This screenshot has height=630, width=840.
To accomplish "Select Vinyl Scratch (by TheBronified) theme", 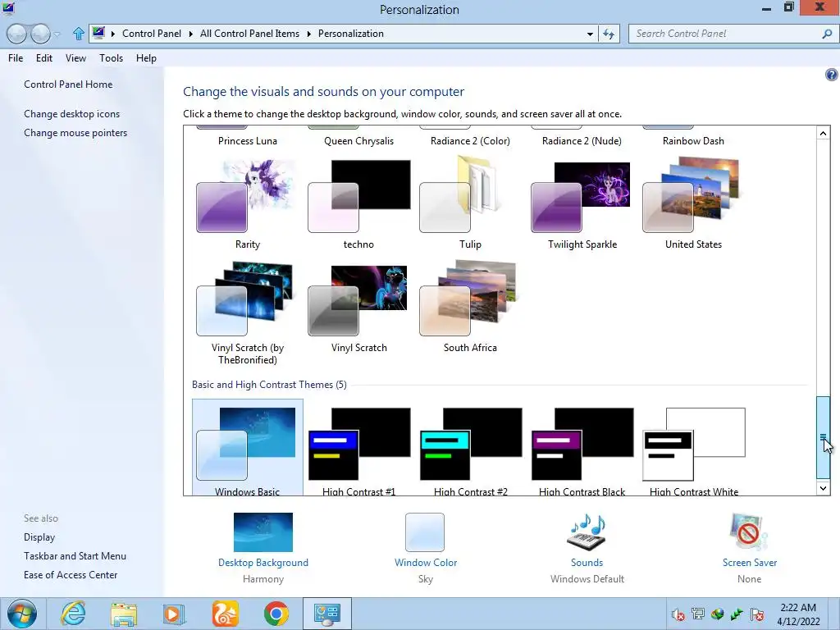I will tap(247, 313).
